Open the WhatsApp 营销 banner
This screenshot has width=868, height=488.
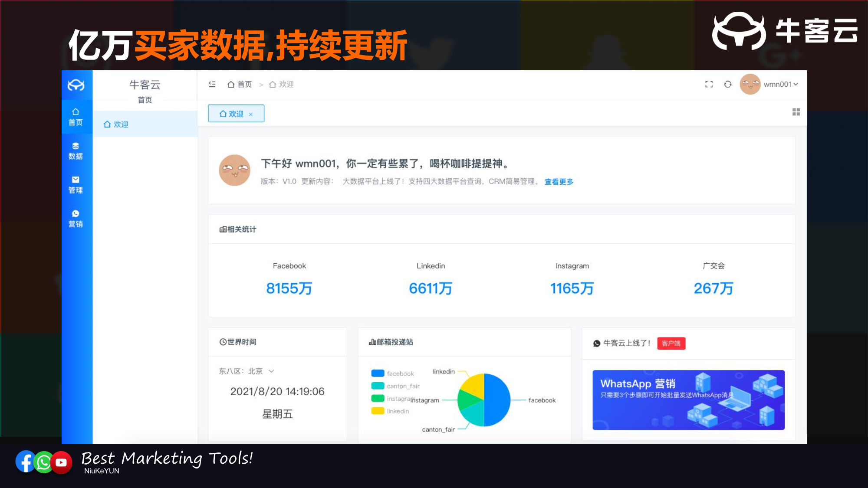click(688, 400)
